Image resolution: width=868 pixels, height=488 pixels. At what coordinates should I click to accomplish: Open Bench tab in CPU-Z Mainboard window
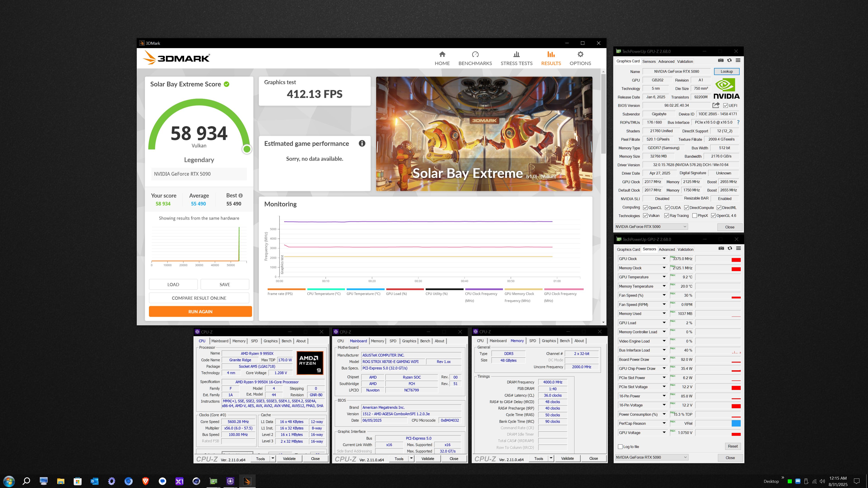tap(425, 341)
